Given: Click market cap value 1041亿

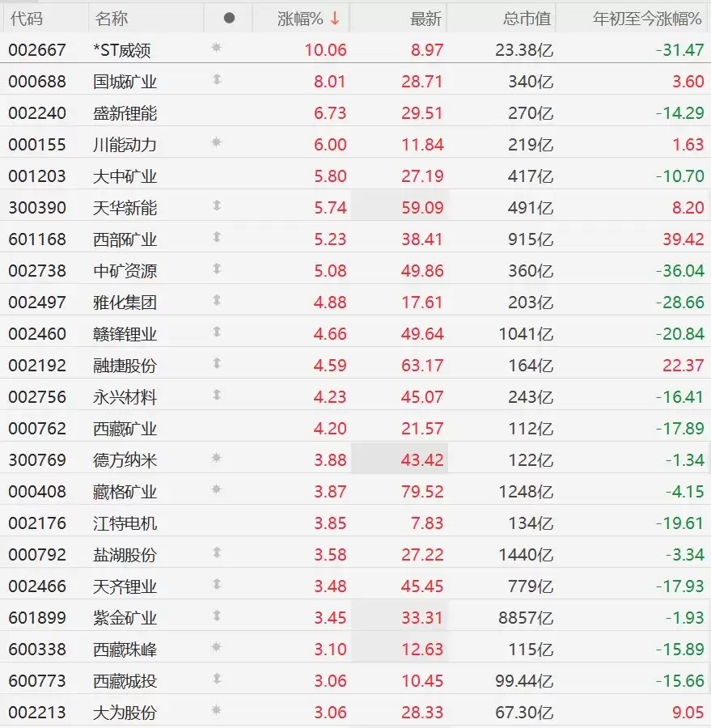Looking at the screenshot, I should point(526,334).
